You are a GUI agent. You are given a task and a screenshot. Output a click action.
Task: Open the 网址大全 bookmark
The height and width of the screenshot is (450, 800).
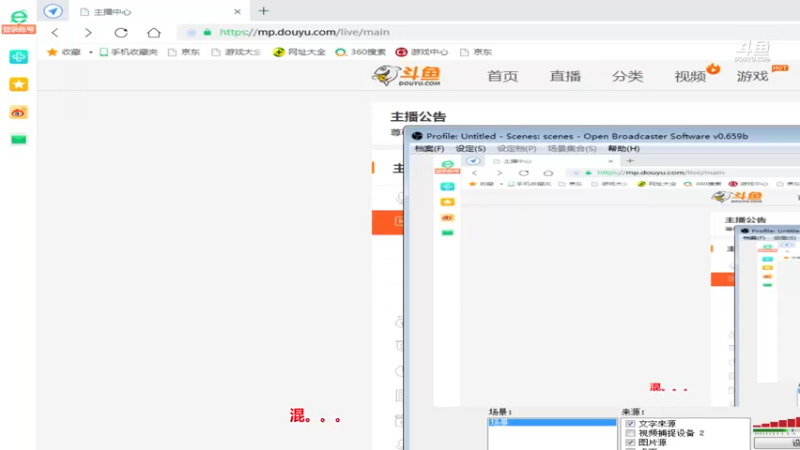299,52
